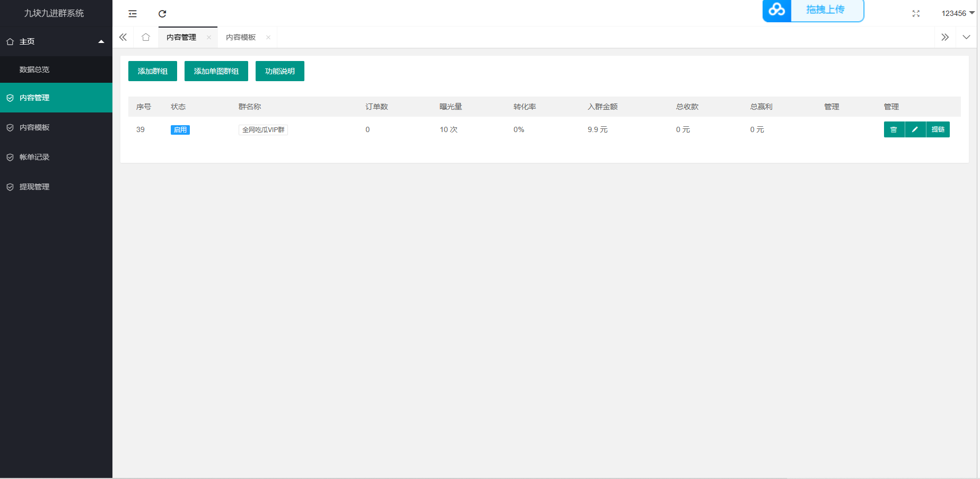Open 帐单记录 in the sidebar
The width and height of the screenshot is (980, 479).
point(34,157)
